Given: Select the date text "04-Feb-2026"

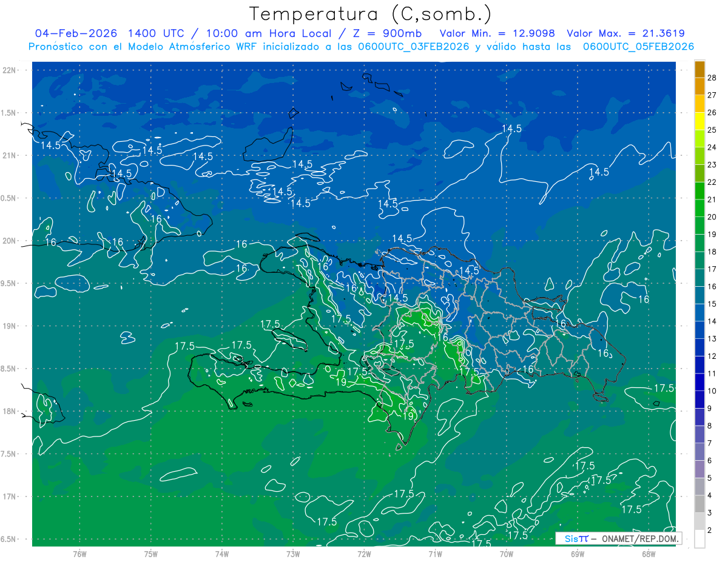Looking at the screenshot, I should pyautogui.click(x=76, y=33).
